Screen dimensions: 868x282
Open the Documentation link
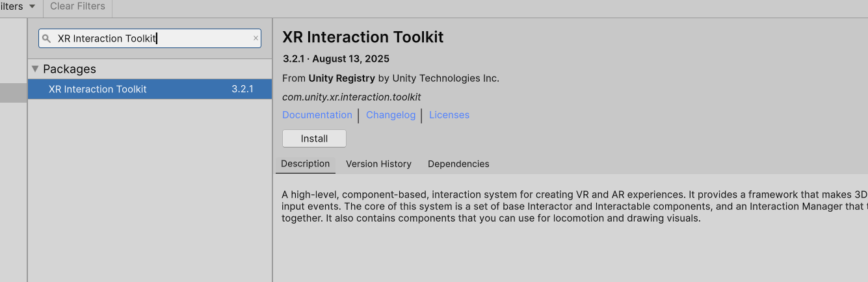click(x=317, y=115)
